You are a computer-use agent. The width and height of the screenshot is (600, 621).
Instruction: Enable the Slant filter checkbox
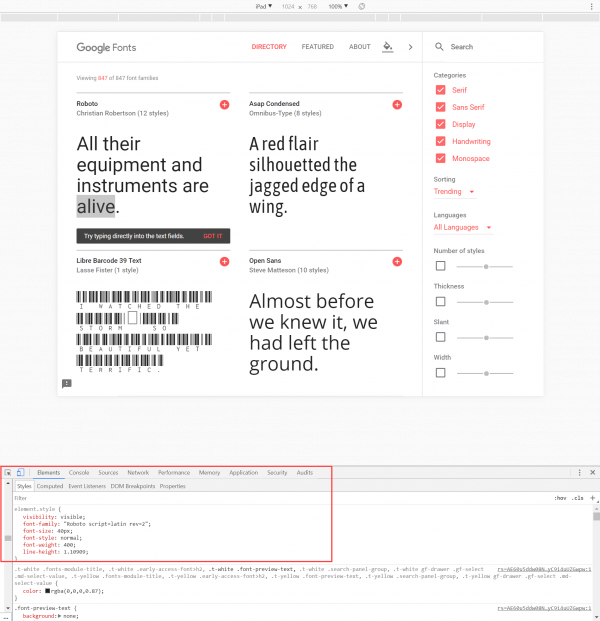(x=440, y=337)
